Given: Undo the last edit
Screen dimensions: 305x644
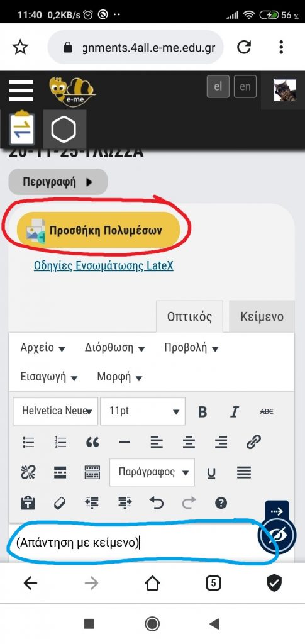Looking at the screenshot, I should [x=157, y=502].
